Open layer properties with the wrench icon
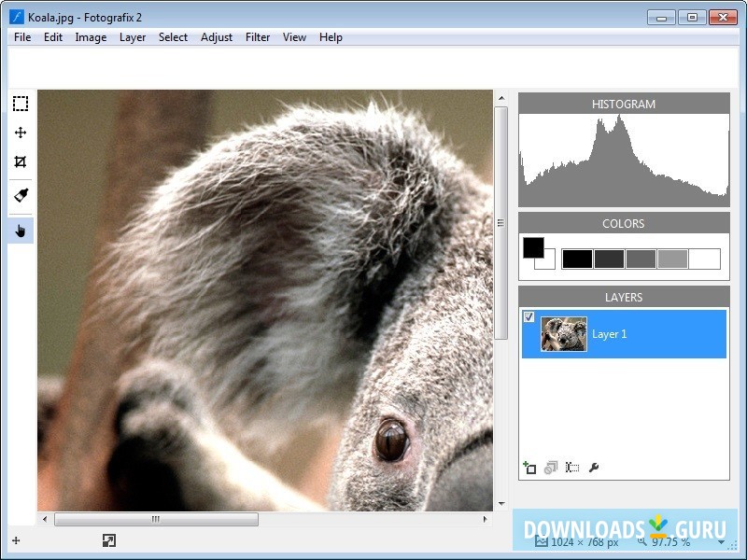747x560 pixels. coord(593,467)
